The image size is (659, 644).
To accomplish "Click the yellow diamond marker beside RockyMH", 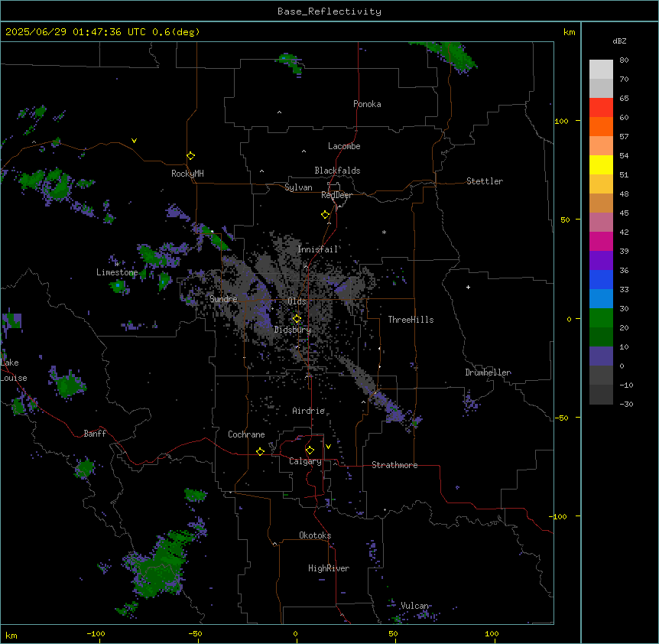I will tap(190, 156).
